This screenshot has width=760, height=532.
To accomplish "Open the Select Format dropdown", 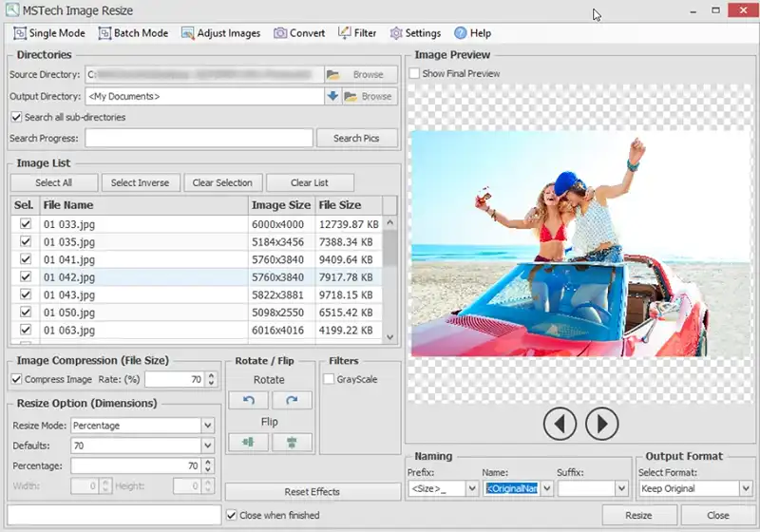I will click(745, 488).
